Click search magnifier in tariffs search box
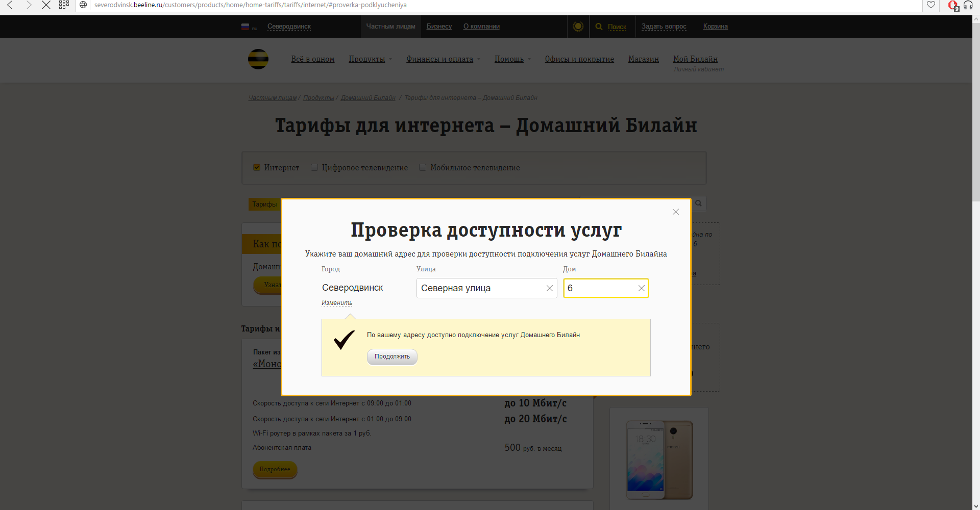The height and width of the screenshot is (510, 980). click(698, 203)
